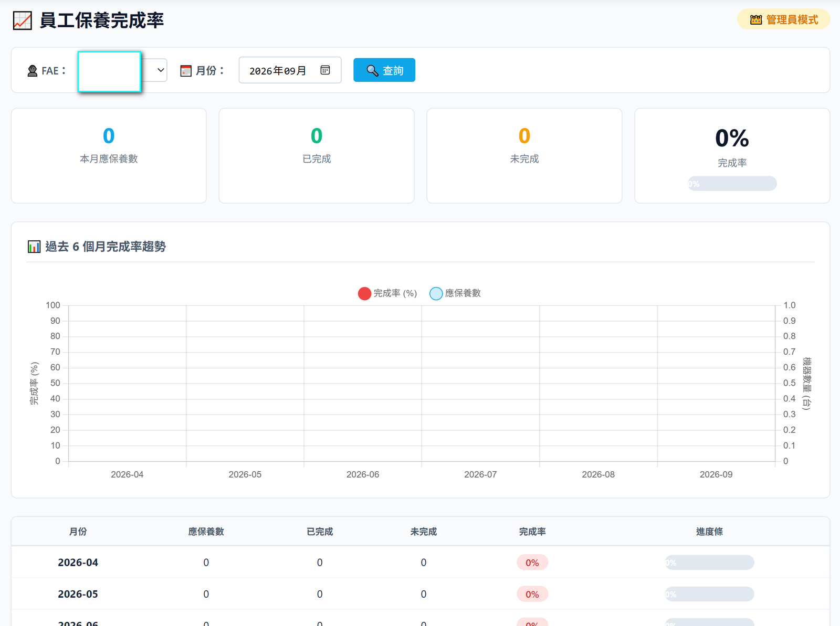
Task: Open the FAE dropdown arrow
Action: (161, 70)
